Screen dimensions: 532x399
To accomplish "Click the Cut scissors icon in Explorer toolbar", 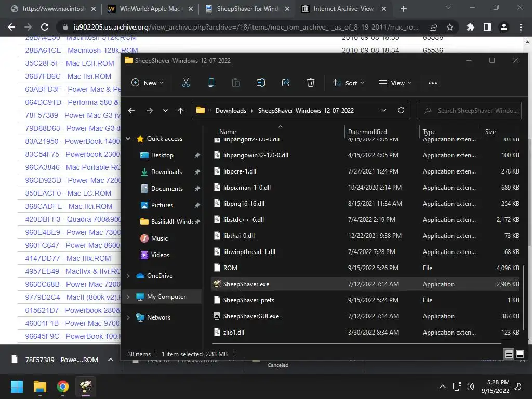I will [186, 83].
